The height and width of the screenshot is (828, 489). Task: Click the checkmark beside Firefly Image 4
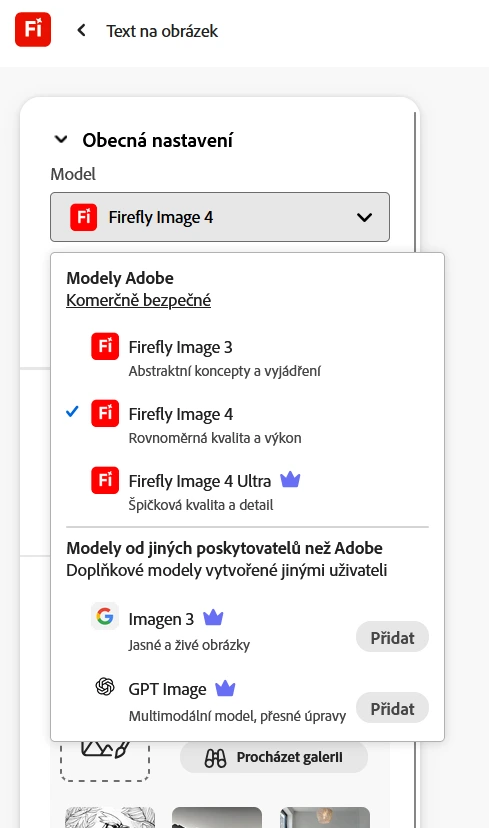(72, 411)
